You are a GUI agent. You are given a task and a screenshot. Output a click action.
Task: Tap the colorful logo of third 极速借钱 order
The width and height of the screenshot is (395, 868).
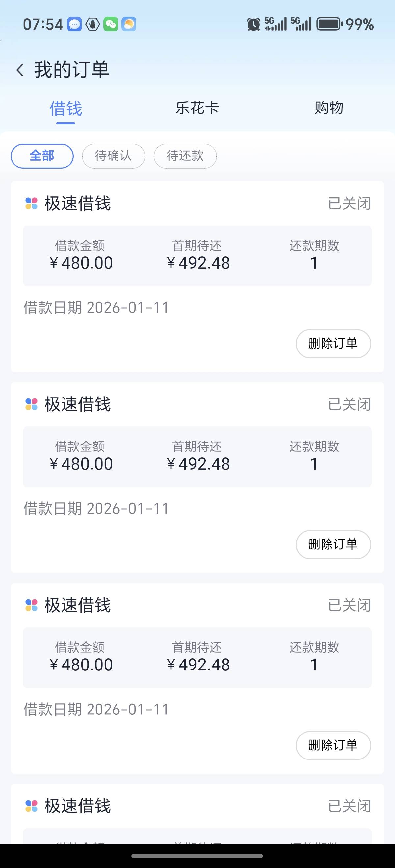[x=31, y=605]
